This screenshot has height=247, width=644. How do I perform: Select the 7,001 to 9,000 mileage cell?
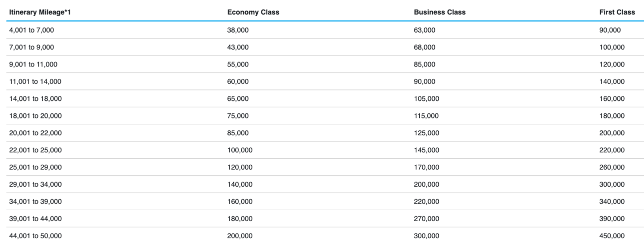click(32, 47)
